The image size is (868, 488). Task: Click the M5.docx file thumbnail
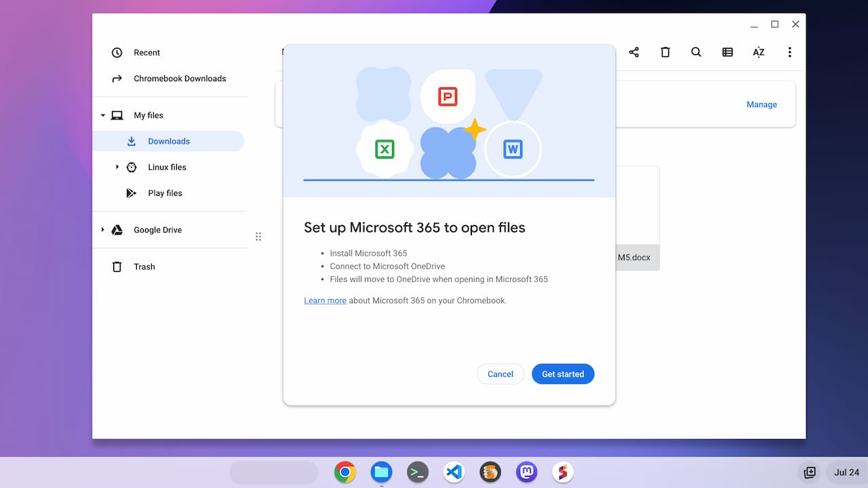click(637, 218)
